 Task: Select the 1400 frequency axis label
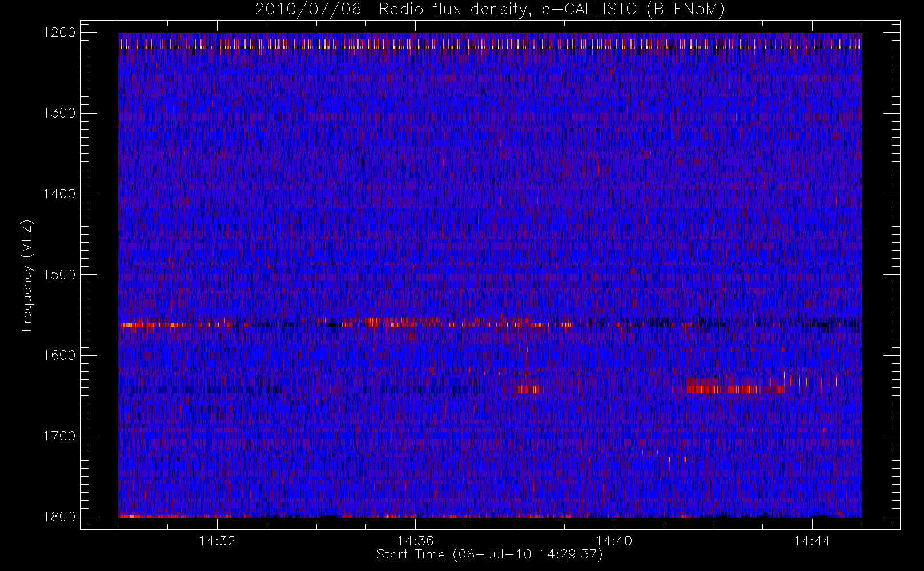59,194
